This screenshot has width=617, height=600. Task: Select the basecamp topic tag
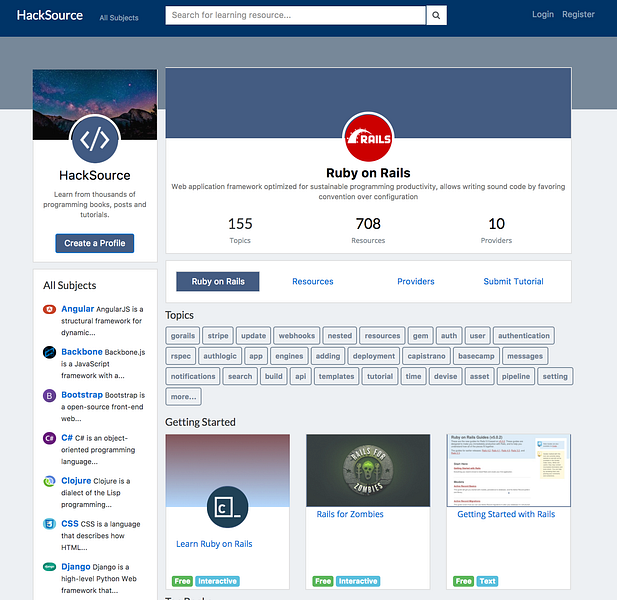click(x=476, y=356)
